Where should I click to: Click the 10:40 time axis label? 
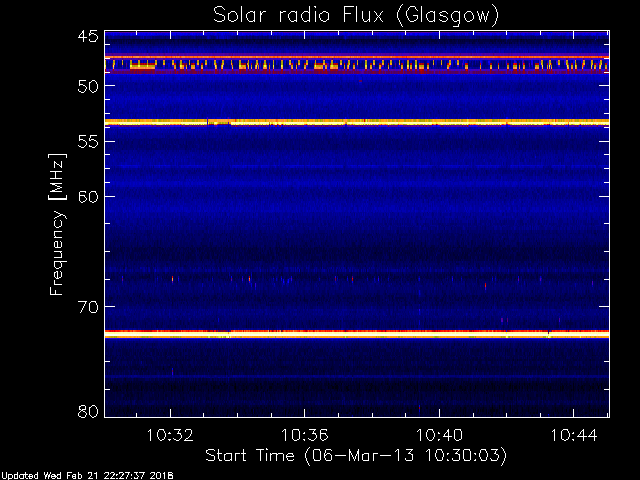click(439, 436)
